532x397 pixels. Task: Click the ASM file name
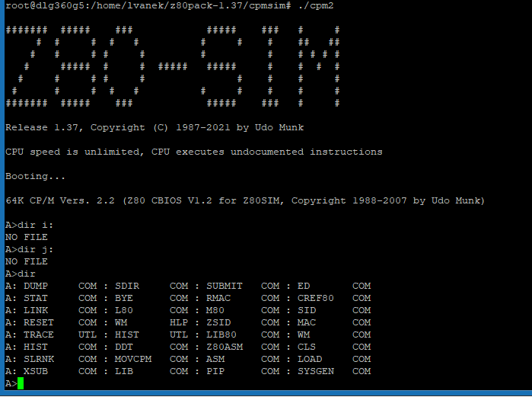tap(215, 360)
